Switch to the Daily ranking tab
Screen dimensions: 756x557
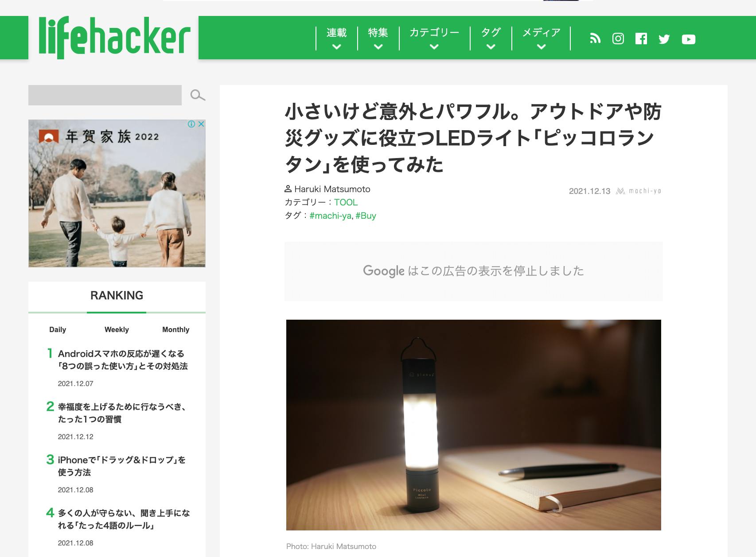[58, 329]
